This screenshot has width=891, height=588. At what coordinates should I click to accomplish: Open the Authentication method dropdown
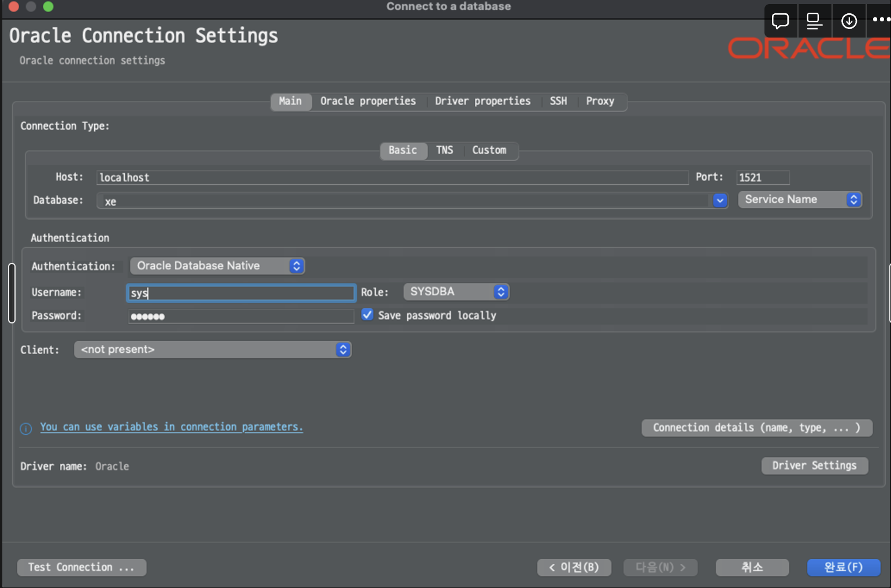(217, 266)
